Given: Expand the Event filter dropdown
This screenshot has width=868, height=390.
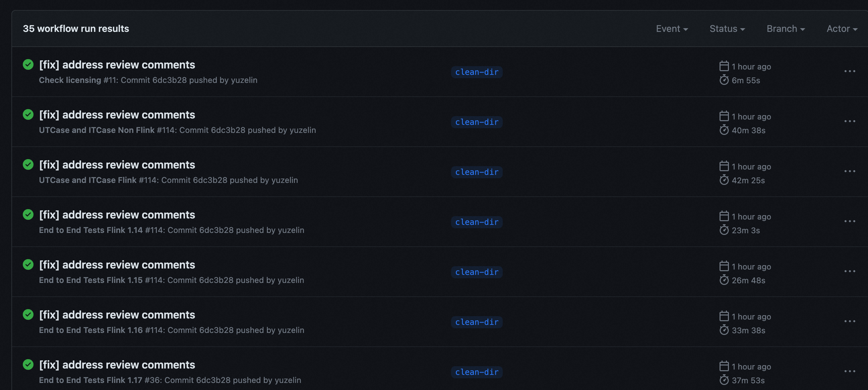Looking at the screenshot, I should tap(672, 29).
